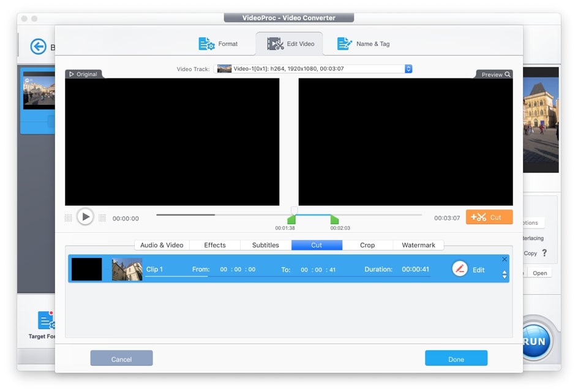This screenshot has width=578, height=392.
Task: Open the Video Track dropdown
Action: pyautogui.click(x=313, y=69)
